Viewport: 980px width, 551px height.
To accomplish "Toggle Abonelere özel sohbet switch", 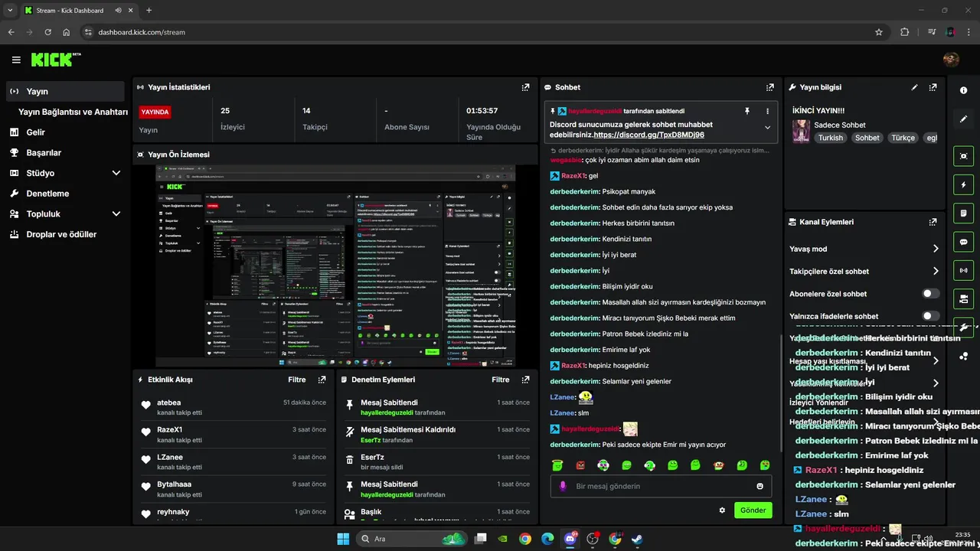I will point(931,294).
